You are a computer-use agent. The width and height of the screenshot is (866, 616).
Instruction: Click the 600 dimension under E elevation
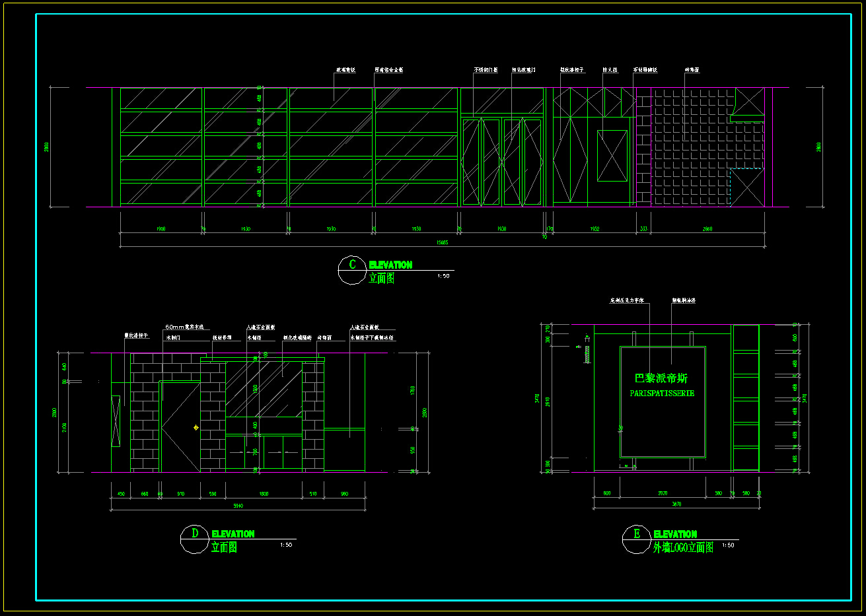[606, 493]
